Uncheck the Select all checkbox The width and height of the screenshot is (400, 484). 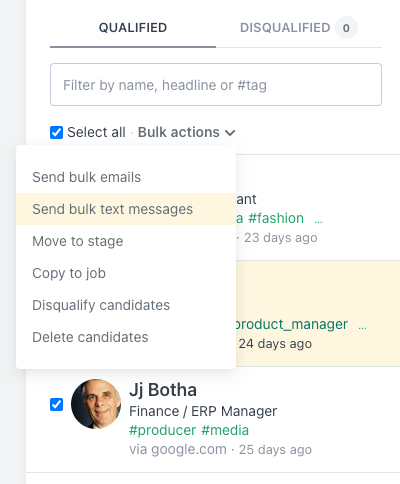(56, 132)
